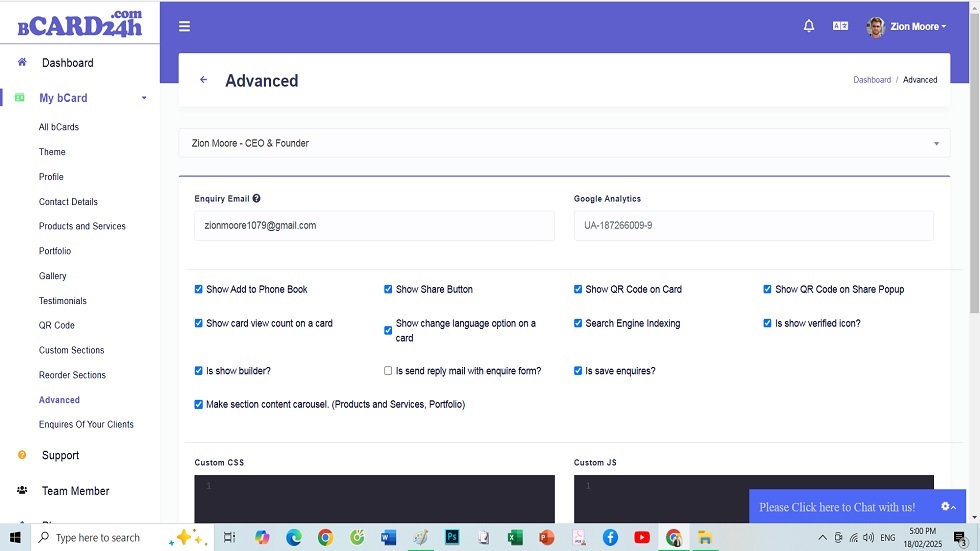Click the back arrow next to Advanced
Viewport: 980px width, 551px height.
[x=204, y=80]
